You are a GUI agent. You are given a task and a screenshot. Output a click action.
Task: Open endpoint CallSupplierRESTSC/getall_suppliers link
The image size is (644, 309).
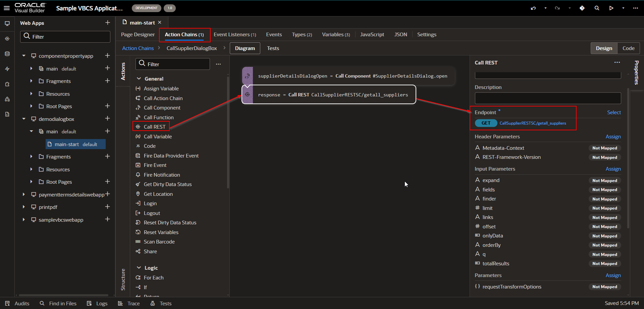(533, 123)
